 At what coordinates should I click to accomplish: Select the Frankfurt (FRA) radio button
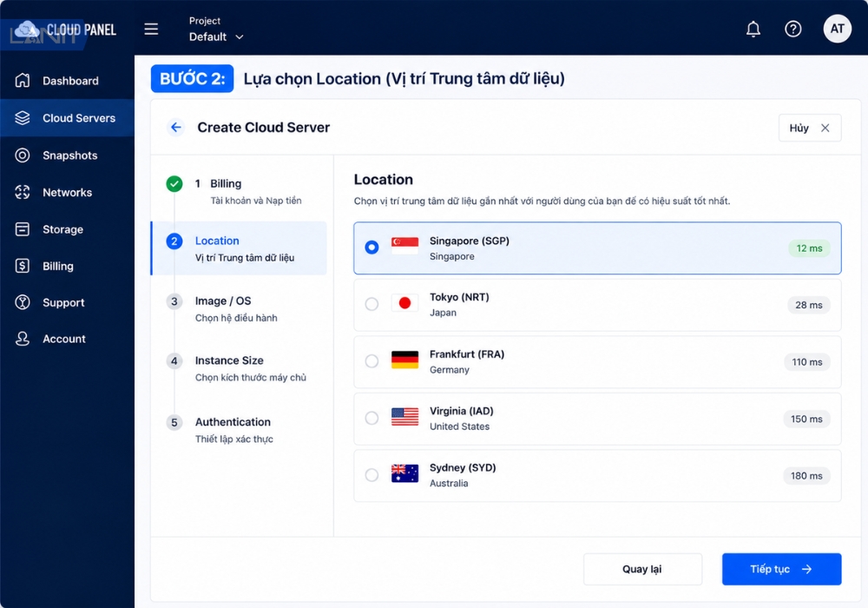tap(372, 361)
